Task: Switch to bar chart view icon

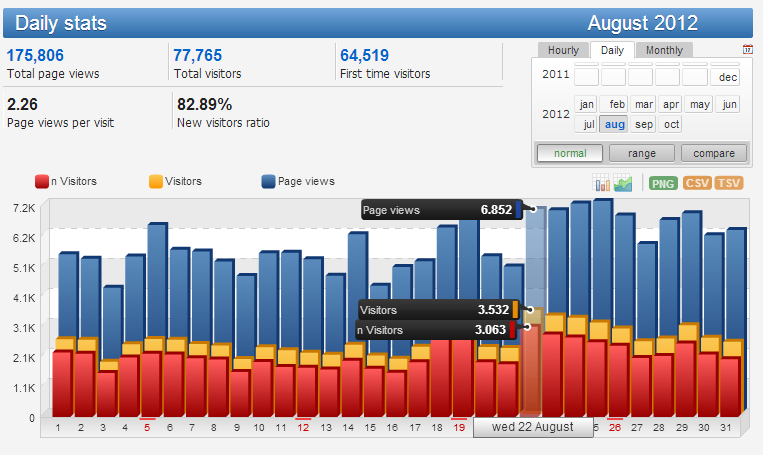Action: coord(601,182)
